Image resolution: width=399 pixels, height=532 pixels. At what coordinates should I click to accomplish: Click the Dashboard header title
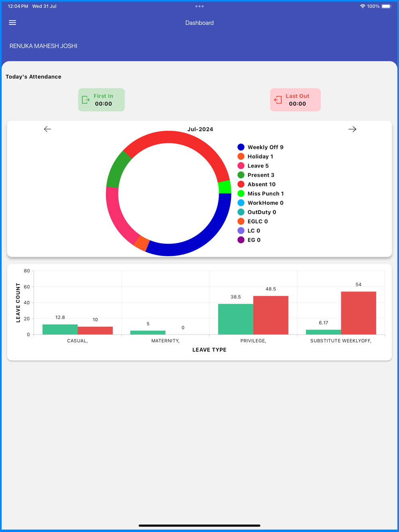point(199,23)
